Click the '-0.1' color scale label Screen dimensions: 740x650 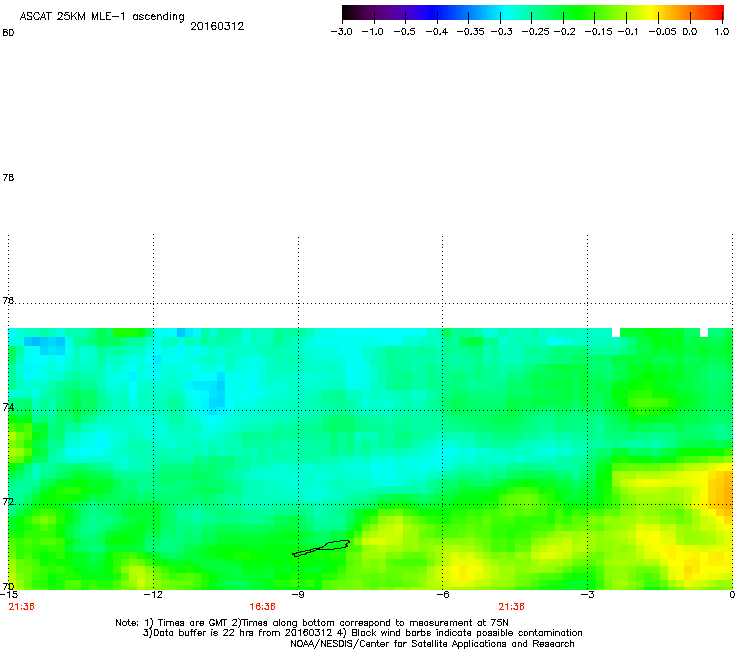(628, 32)
